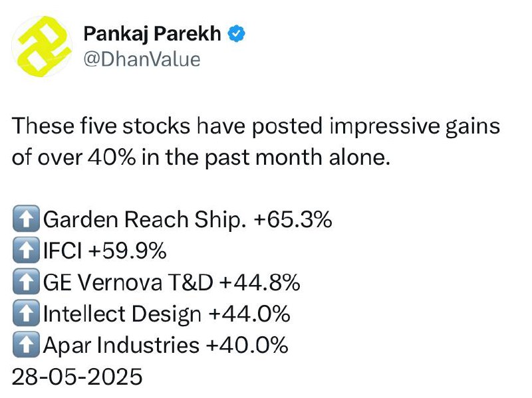Open Pankaj Parekh's profile name link
Screen dimensions: 532x398
[x=152, y=34]
